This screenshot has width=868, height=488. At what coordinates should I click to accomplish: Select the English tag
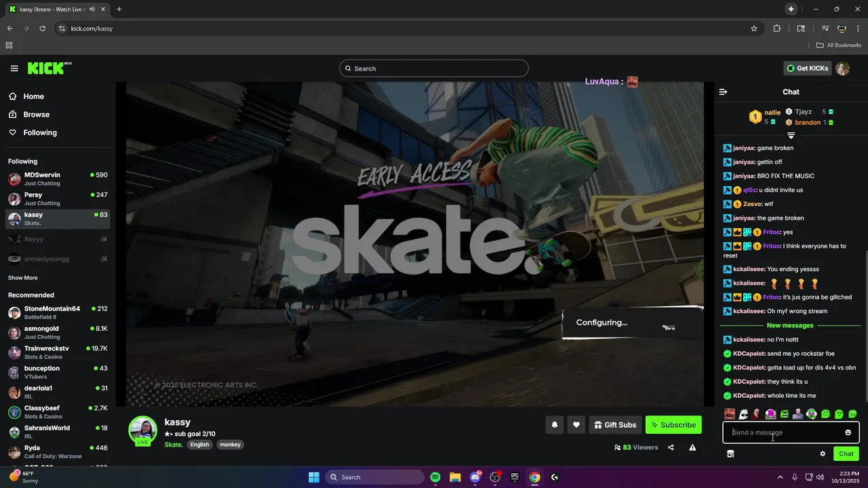click(x=199, y=445)
